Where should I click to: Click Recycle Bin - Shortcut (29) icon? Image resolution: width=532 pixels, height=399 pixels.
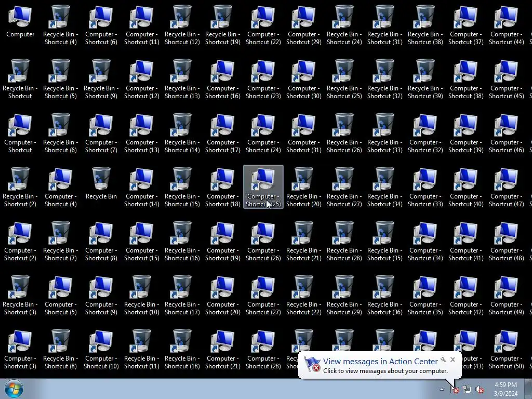[x=344, y=295]
